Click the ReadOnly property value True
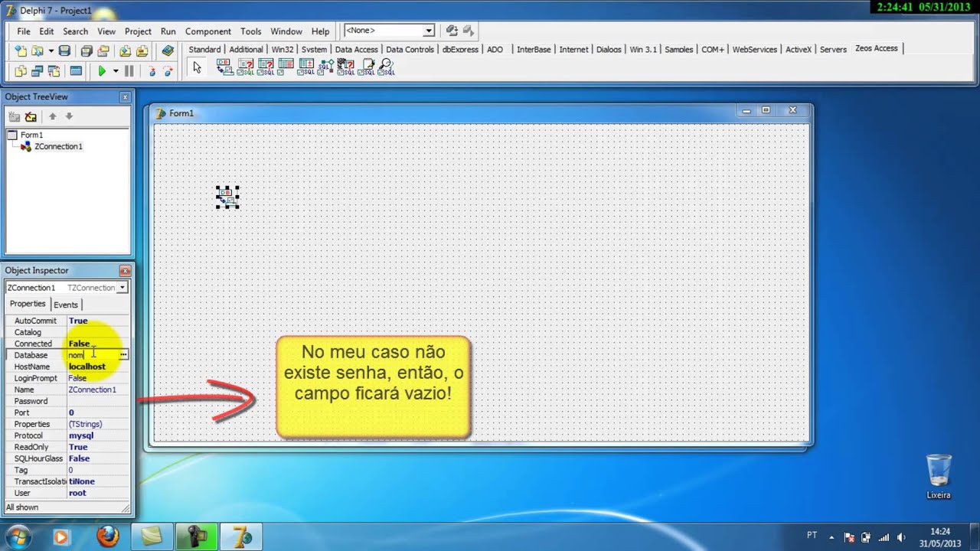Viewport: 980px width, 551px height. pos(78,447)
